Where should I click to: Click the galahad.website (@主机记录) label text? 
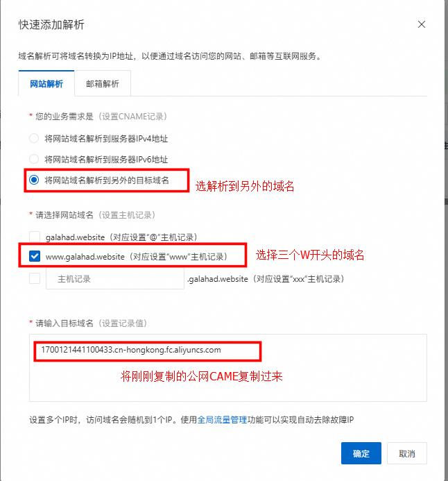tap(121, 237)
